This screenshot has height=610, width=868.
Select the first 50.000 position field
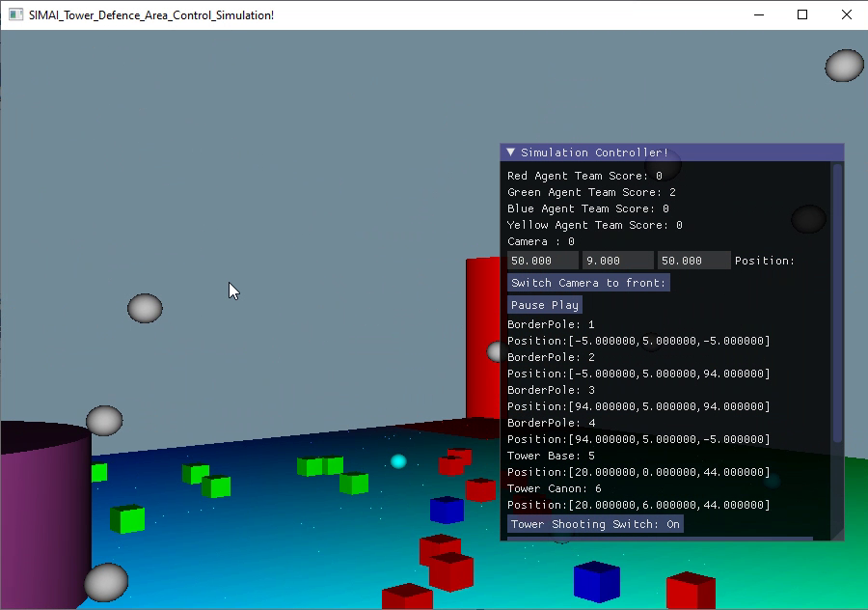[x=542, y=260]
